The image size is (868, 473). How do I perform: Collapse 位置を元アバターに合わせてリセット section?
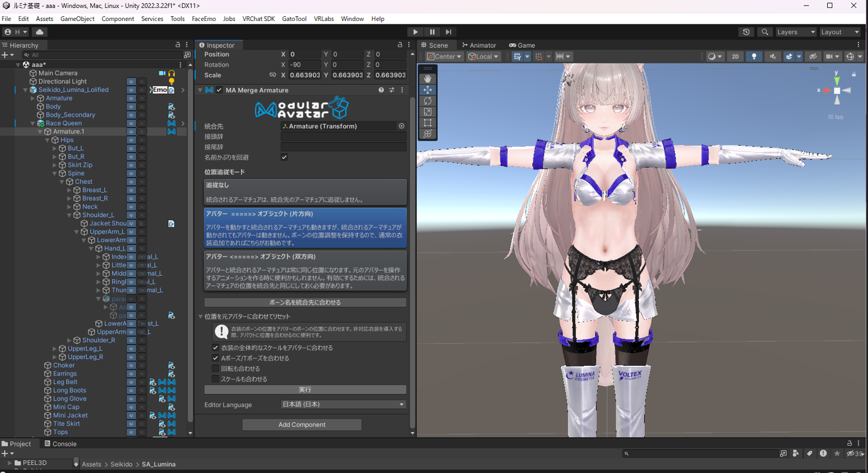pos(200,316)
